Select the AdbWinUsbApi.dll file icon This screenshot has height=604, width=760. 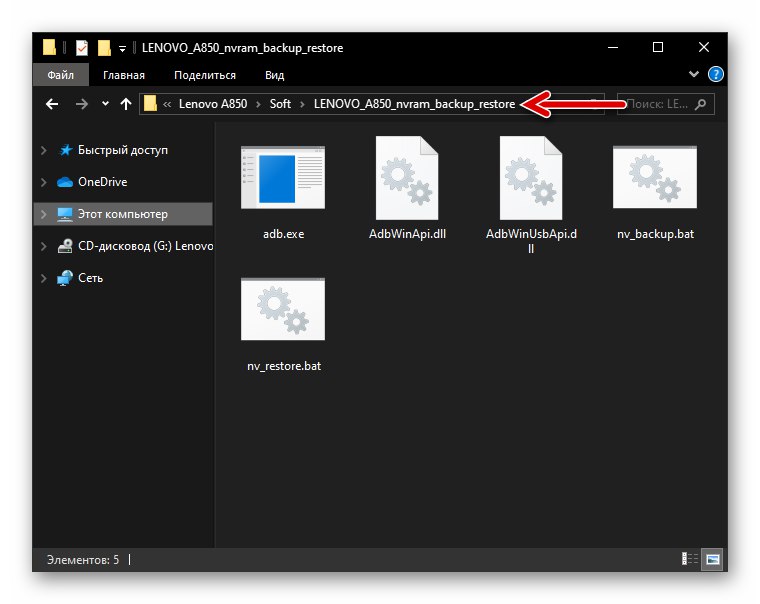tap(531, 178)
